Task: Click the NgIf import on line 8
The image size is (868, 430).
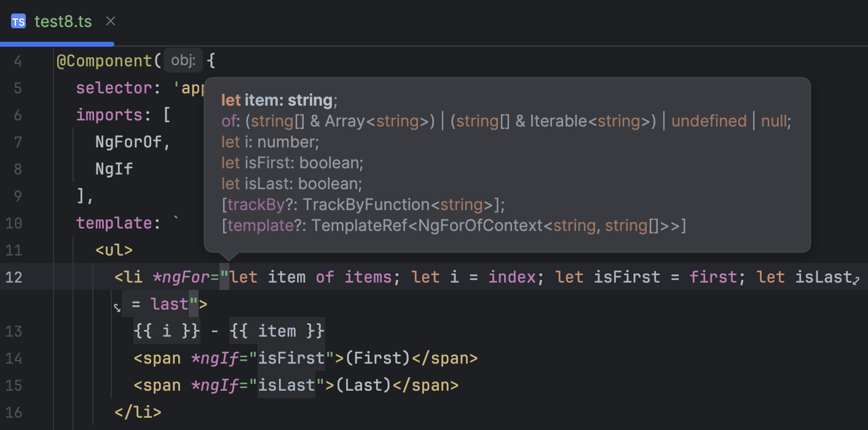Action: tap(114, 168)
